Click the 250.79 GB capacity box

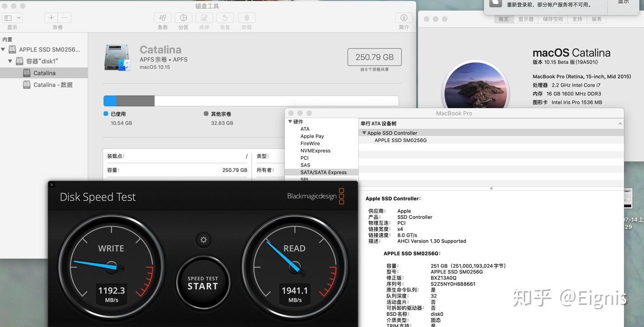(x=374, y=57)
